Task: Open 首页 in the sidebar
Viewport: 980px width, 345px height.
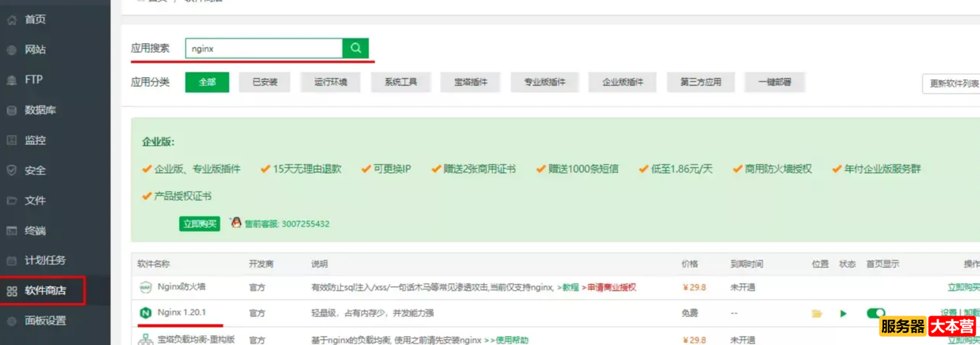Action: pos(35,20)
